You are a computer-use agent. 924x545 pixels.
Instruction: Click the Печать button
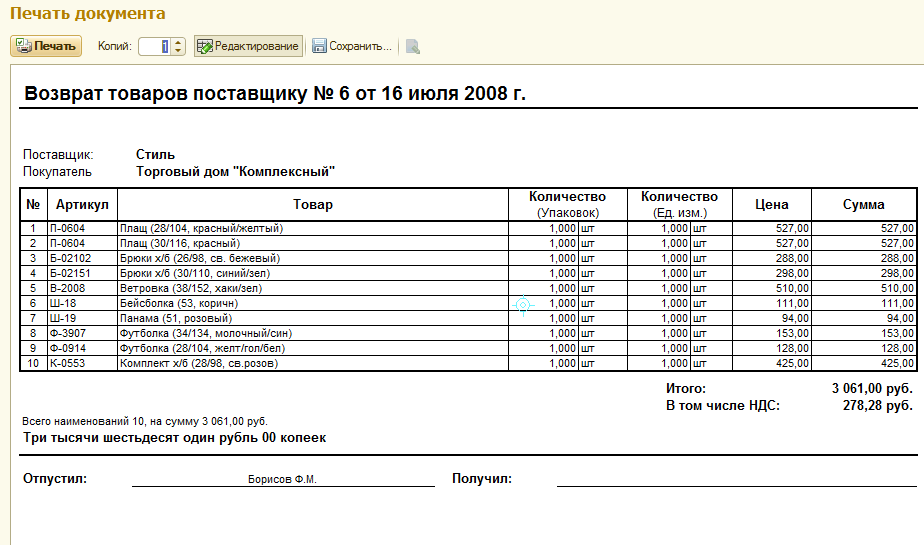pos(46,46)
